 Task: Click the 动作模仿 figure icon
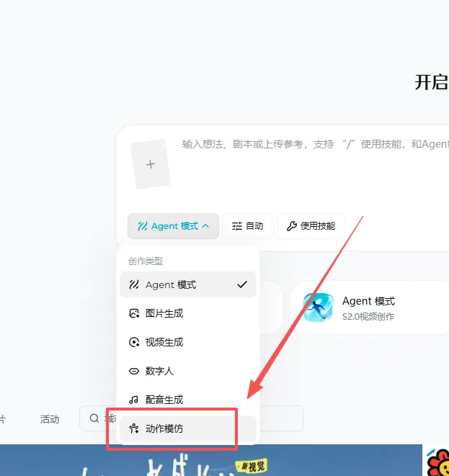click(134, 428)
